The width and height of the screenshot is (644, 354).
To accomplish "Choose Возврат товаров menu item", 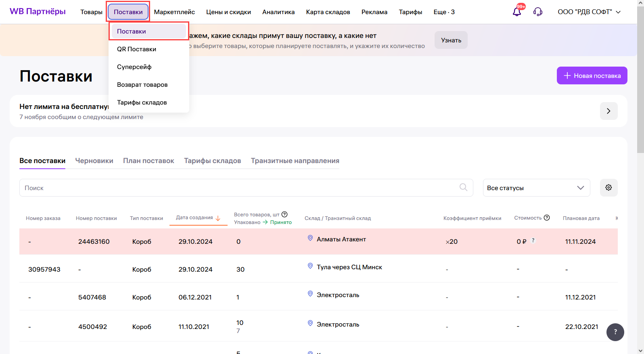I will [x=142, y=85].
